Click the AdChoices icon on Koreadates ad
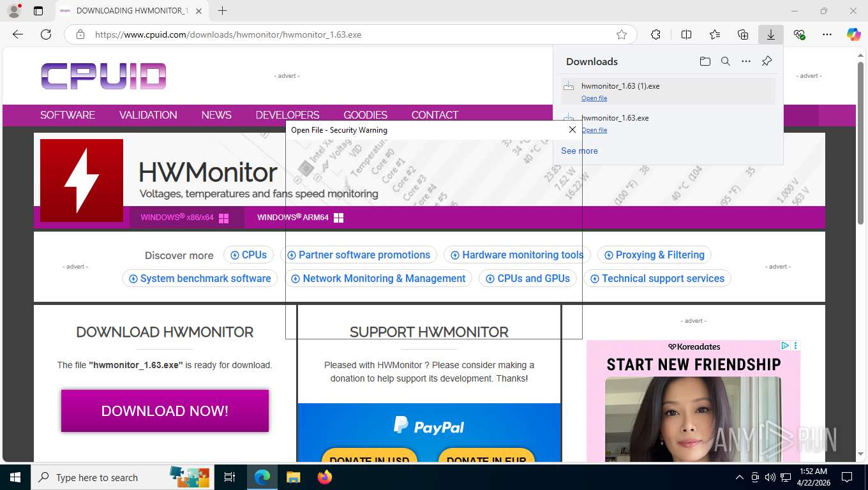868x490 pixels. (786, 346)
